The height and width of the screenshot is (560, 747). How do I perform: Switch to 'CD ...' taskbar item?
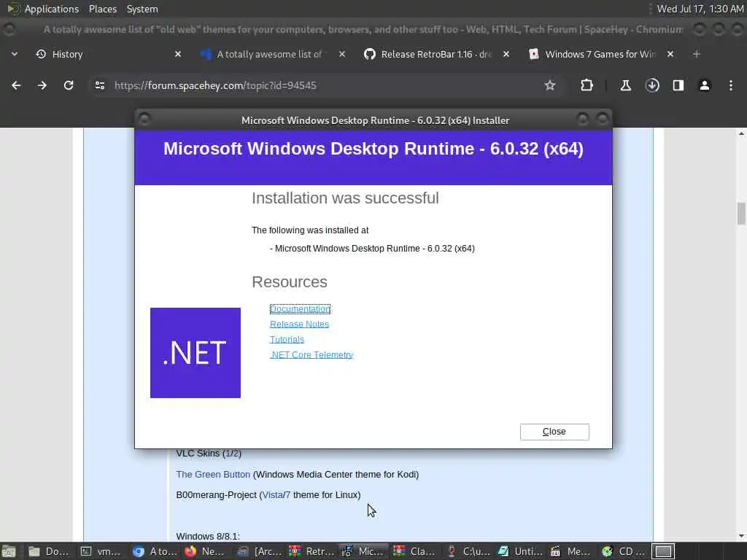(x=624, y=551)
